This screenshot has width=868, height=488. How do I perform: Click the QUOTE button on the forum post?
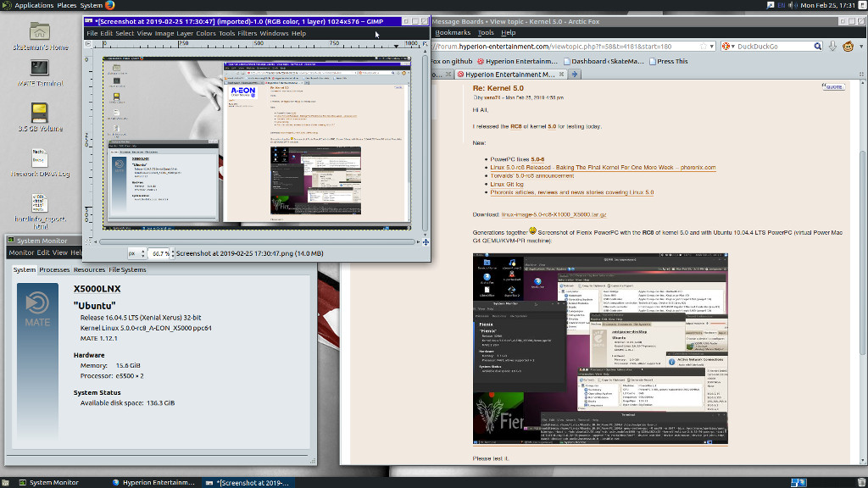coord(833,87)
